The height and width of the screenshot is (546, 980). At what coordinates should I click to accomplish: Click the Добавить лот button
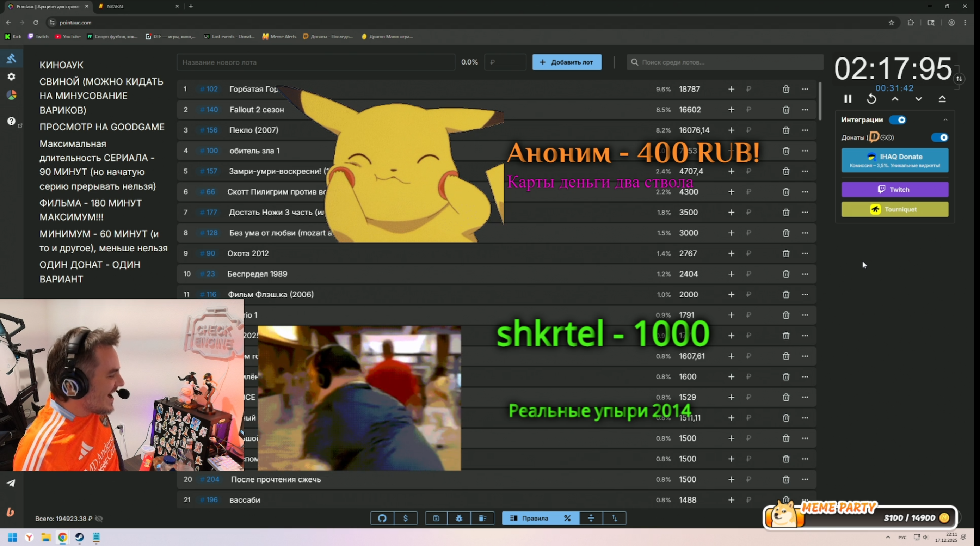tap(566, 62)
